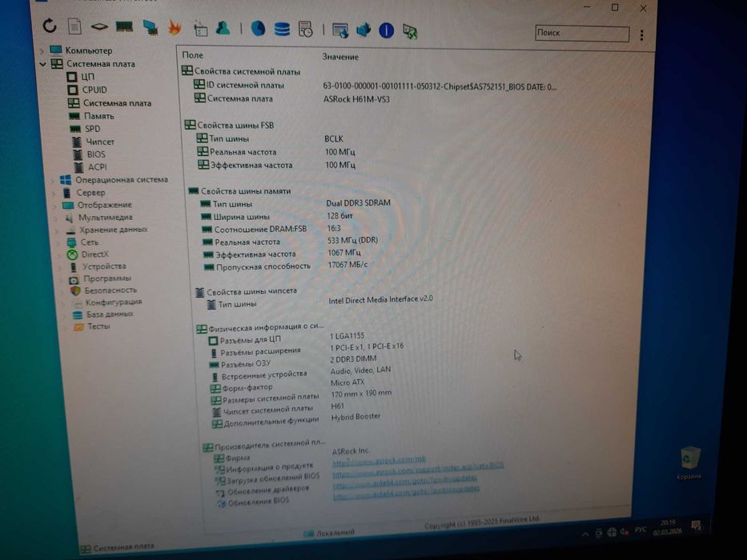The width and height of the screenshot is (747, 560).
Task: Open SPD in the tree
Action: coord(86,129)
